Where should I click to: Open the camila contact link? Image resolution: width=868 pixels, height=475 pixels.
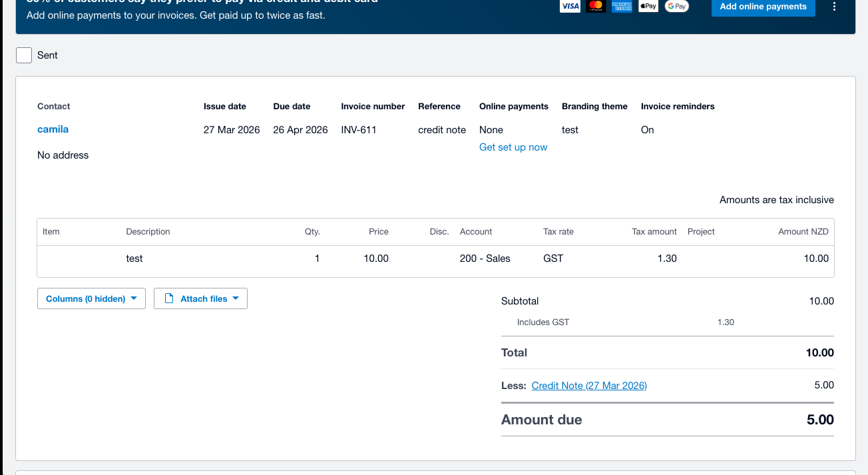point(53,129)
